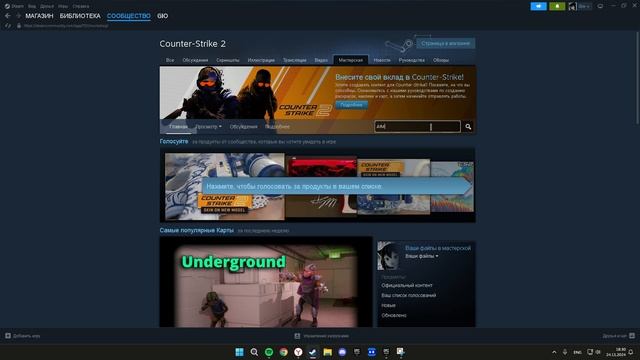Click the Самые популярные Карты heading

tap(196, 230)
